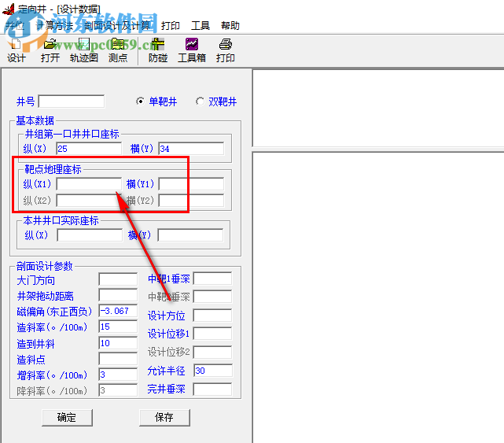Image resolution: width=504 pixels, height=443 pixels.
Task: Click the 造到井斜 field showing 10
Action: [x=118, y=343]
